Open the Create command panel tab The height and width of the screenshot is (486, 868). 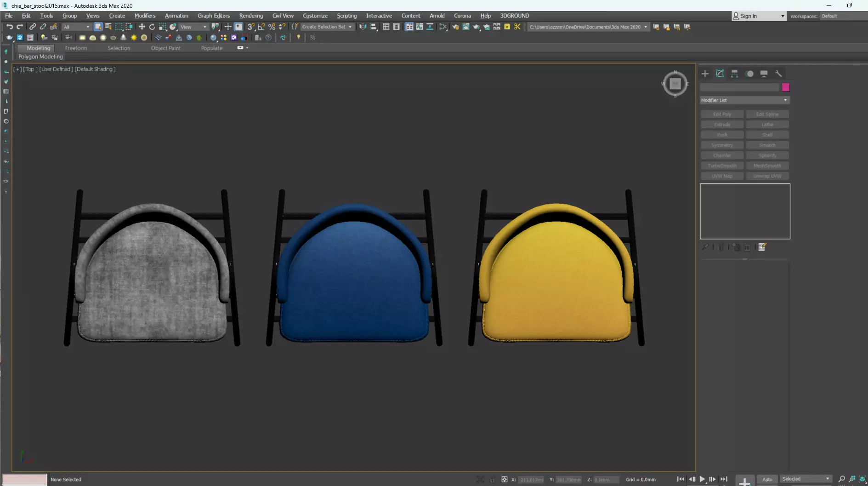click(x=705, y=74)
